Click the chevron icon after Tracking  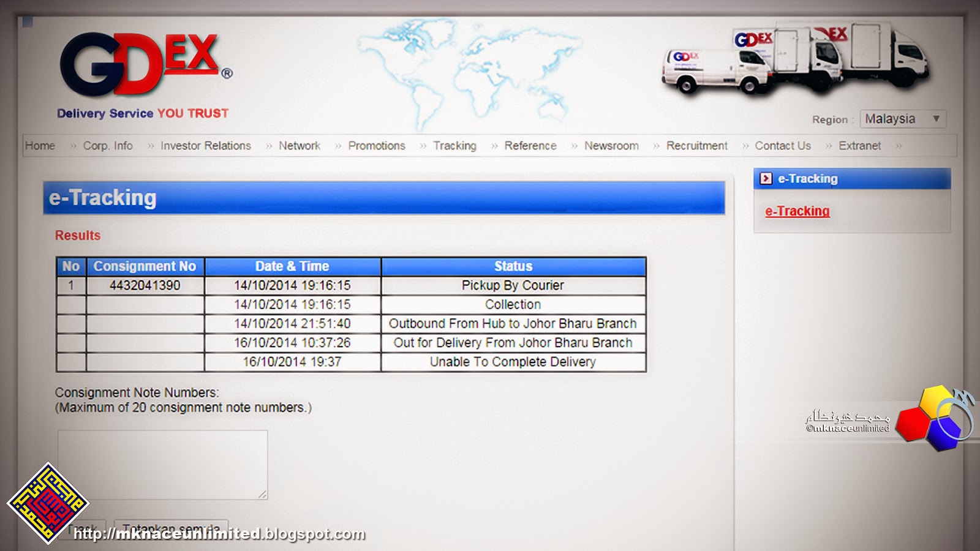[x=494, y=146]
